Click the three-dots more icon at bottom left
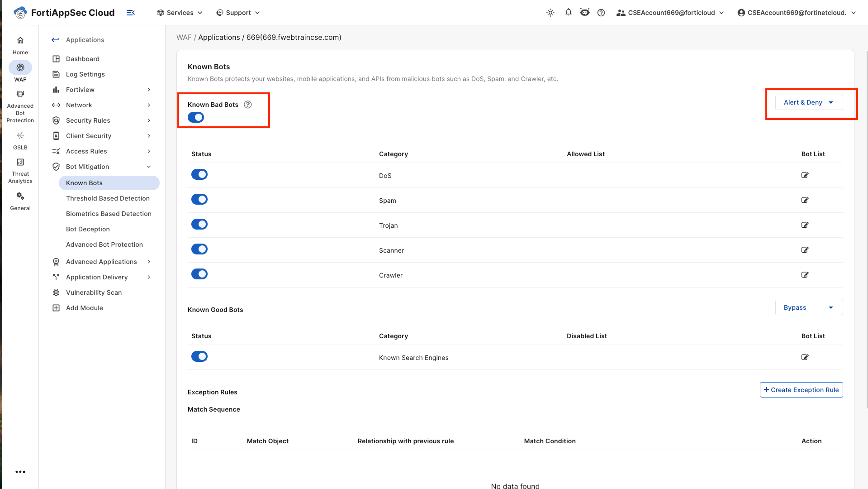 tap(20, 472)
